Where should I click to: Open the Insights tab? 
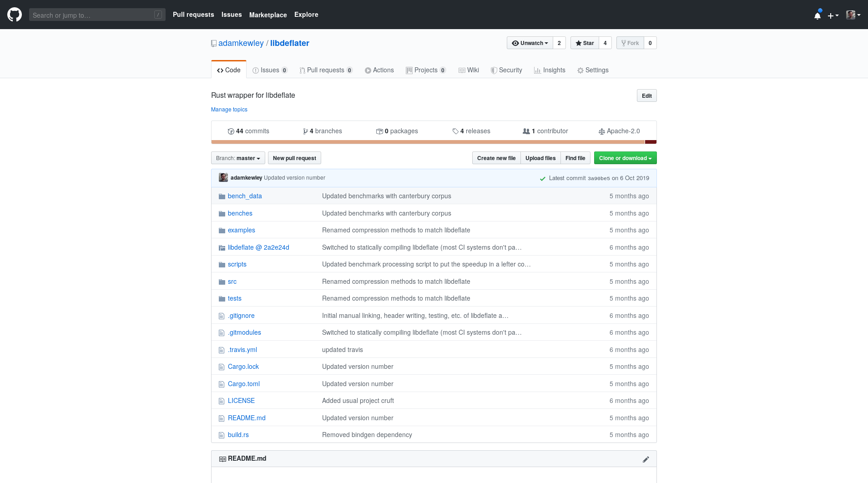[550, 70]
